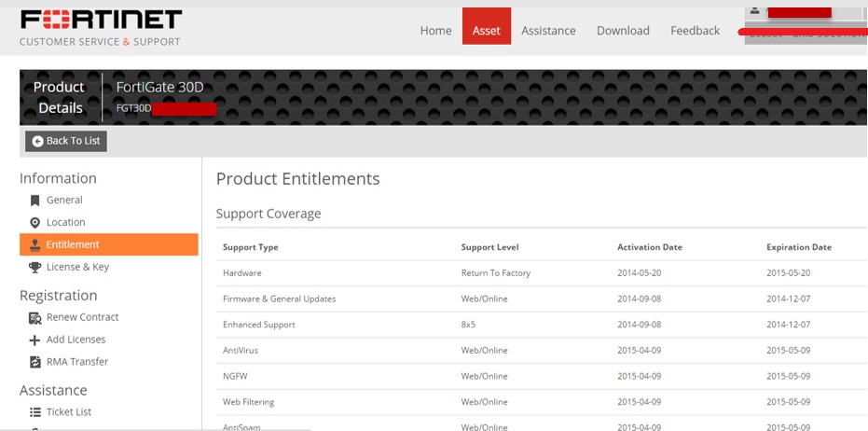The width and height of the screenshot is (868, 431).
Task: Click the Renew Contract certificate icon
Action: pos(34,318)
